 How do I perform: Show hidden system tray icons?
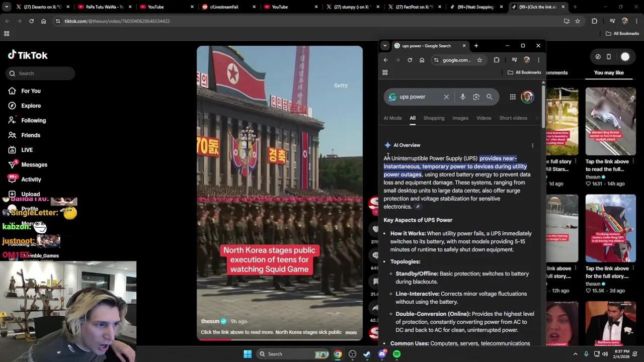click(x=576, y=354)
